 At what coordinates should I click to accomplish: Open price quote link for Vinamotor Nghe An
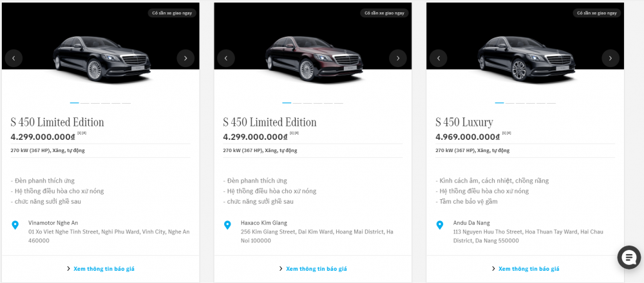[x=104, y=269]
